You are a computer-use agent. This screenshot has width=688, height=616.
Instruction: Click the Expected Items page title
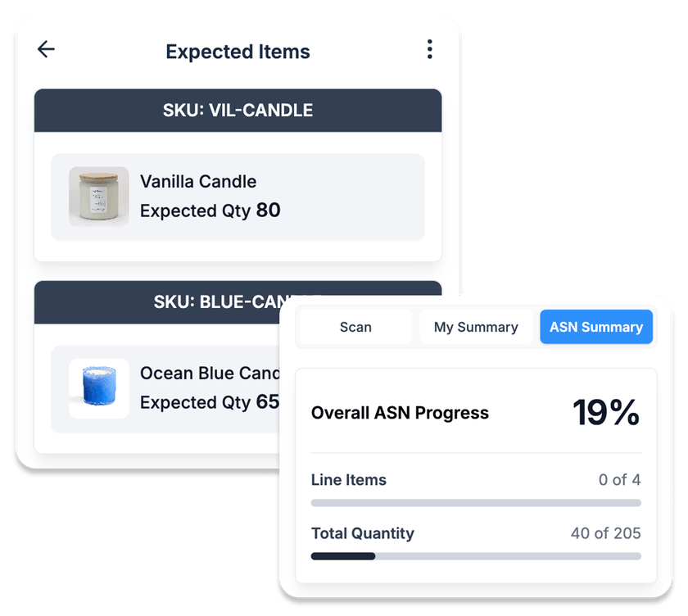[238, 52]
